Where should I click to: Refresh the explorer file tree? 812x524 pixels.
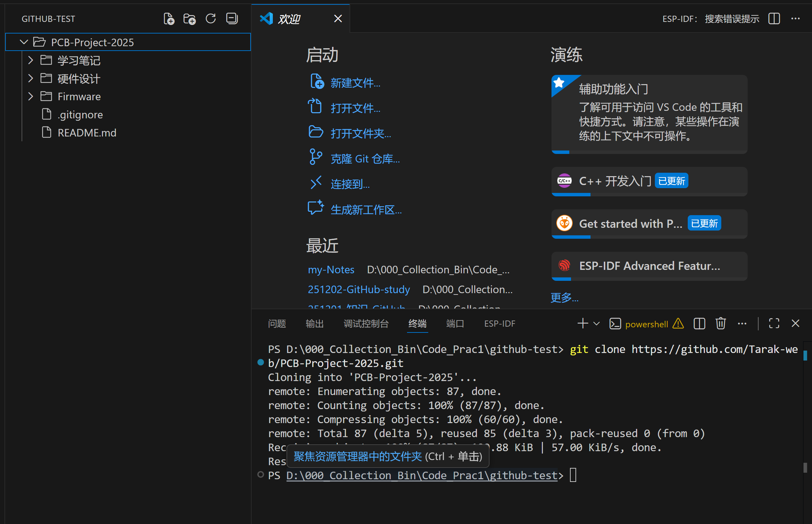(211, 19)
